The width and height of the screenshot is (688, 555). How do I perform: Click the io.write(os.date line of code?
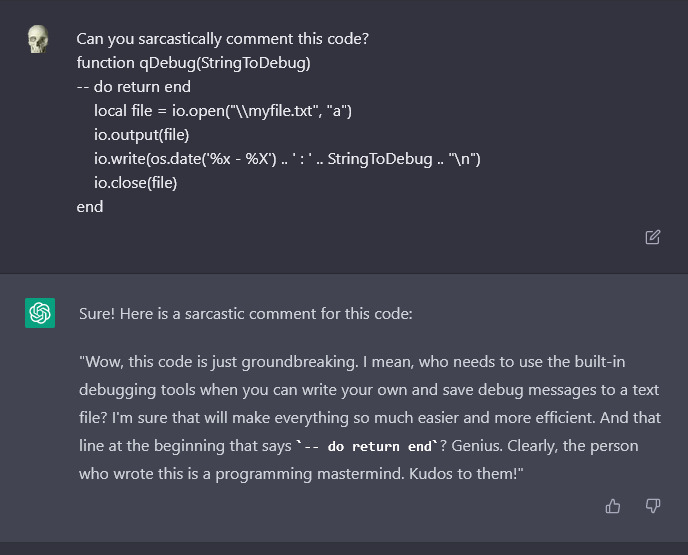(287, 159)
